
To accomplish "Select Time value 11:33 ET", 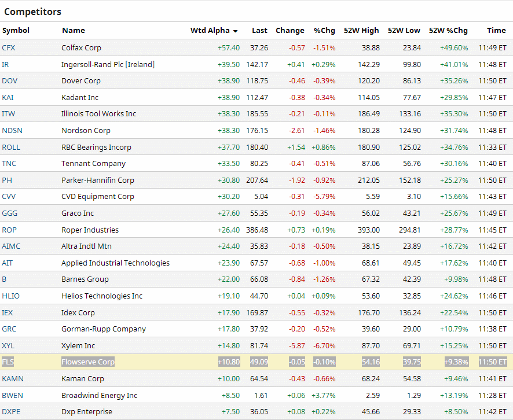I will coord(492,147).
